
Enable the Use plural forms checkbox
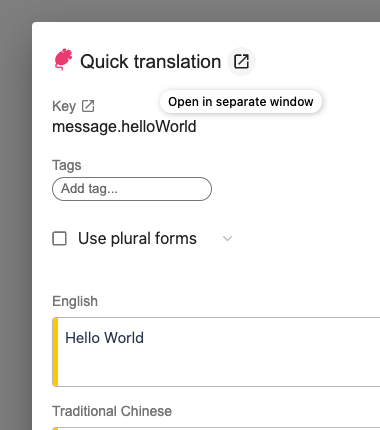(x=60, y=239)
